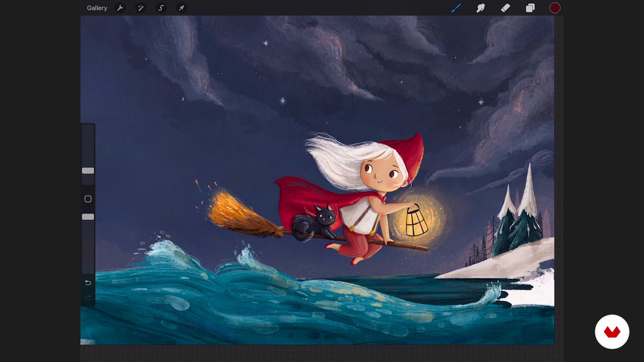Click the brush size slider handle
644x362 pixels.
(x=88, y=171)
